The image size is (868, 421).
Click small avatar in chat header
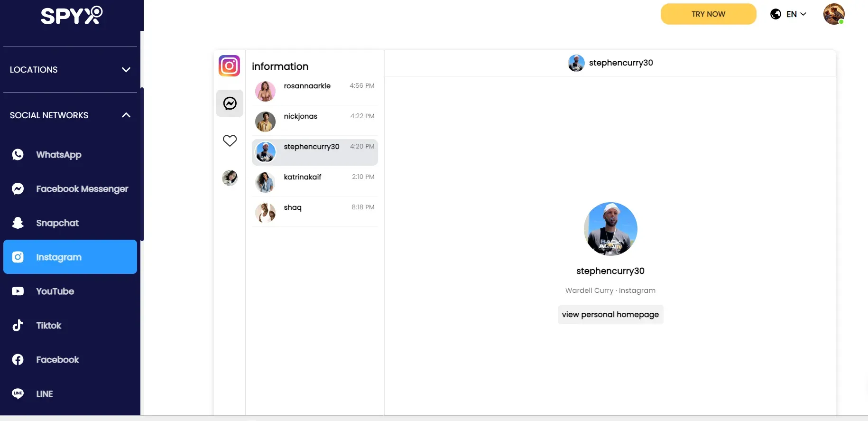click(576, 63)
